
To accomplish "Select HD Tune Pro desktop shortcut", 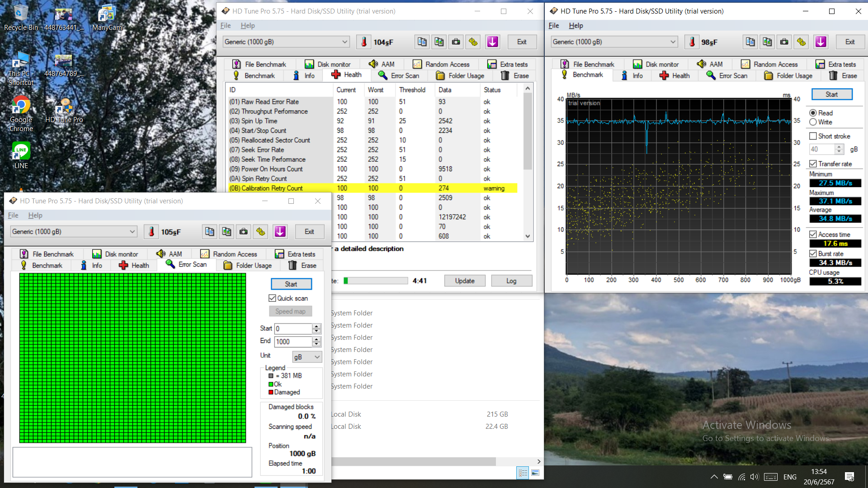I will pyautogui.click(x=64, y=110).
